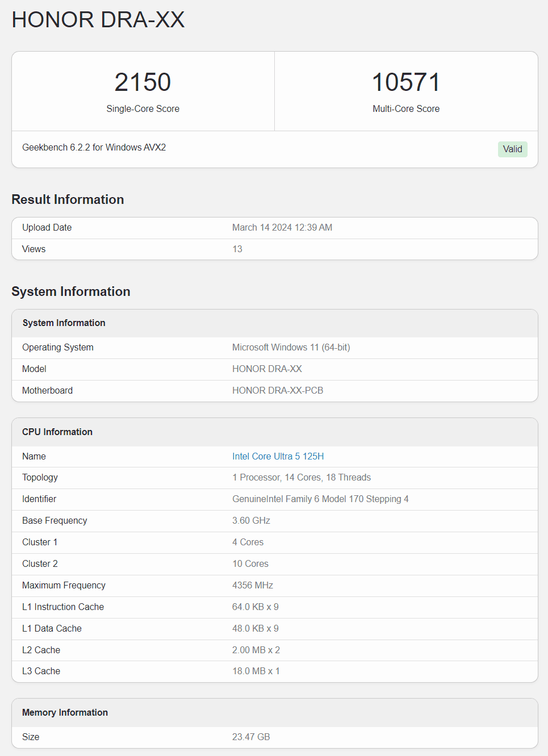
Task: Click the Topology row value
Action: [301, 478]
